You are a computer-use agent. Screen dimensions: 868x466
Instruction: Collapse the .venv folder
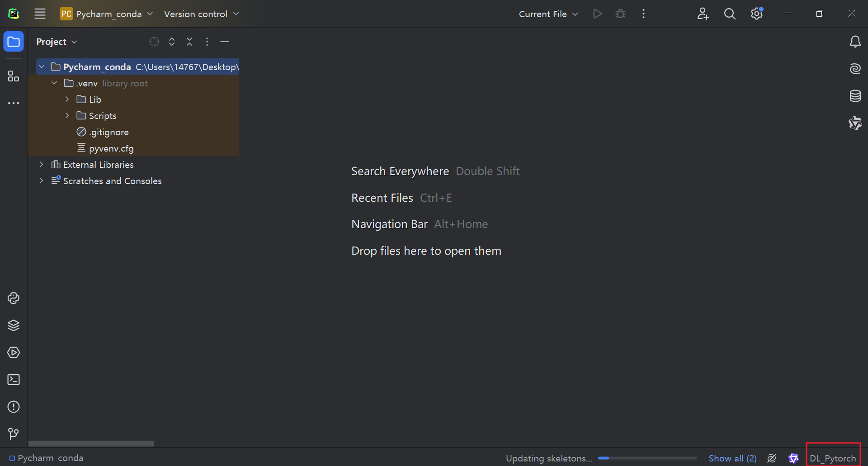(54, 83)
